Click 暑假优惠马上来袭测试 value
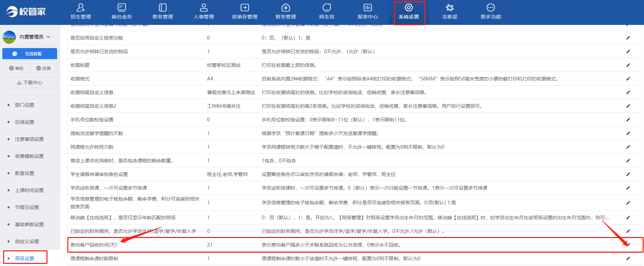Viewport: 644px width, 266px height. (x=231, y=92)
